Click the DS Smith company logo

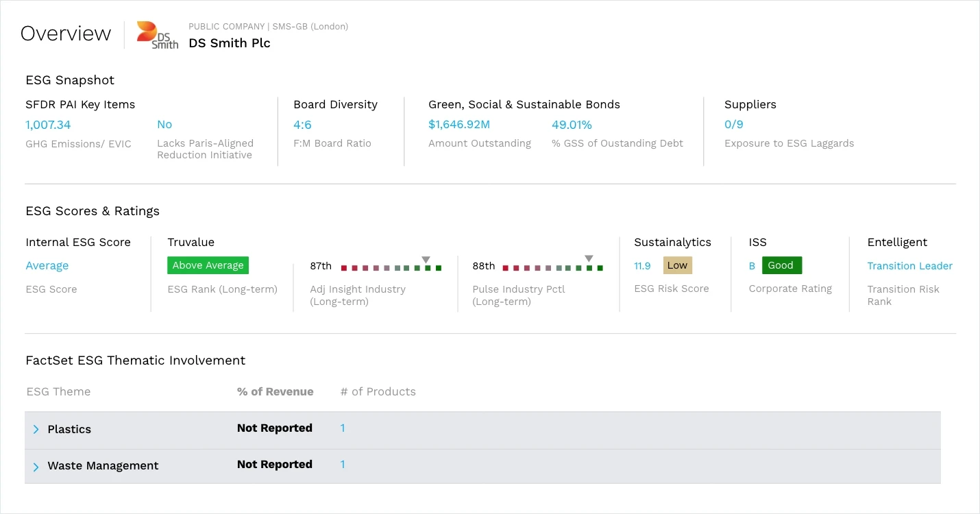(157, 35)
